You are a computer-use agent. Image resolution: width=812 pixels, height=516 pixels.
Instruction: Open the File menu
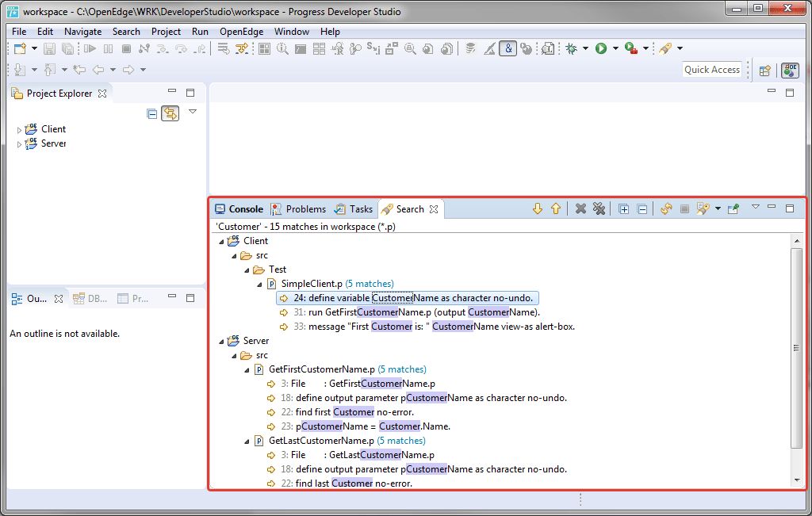coord(19,32)
